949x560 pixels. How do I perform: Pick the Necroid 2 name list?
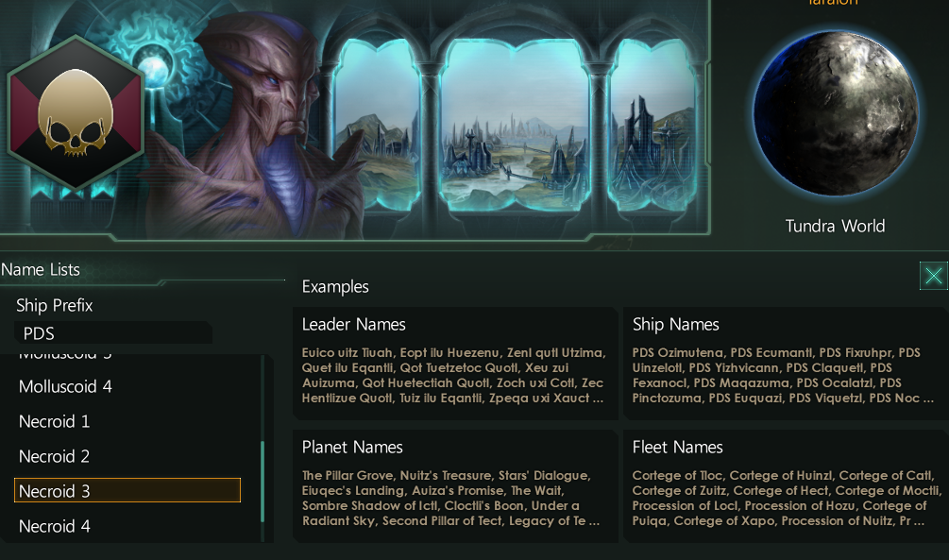[55, 456]
